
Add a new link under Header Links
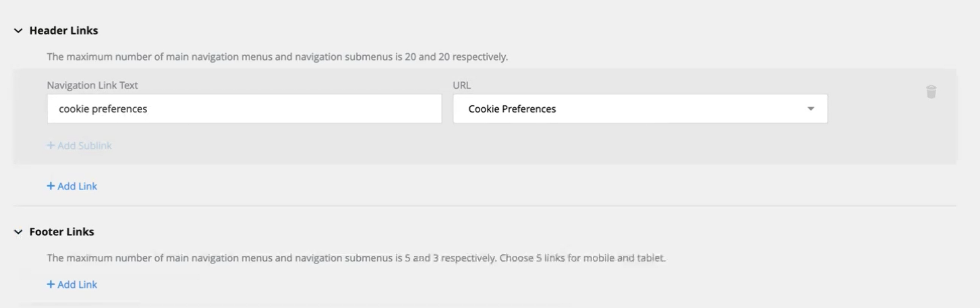[71, 186]
